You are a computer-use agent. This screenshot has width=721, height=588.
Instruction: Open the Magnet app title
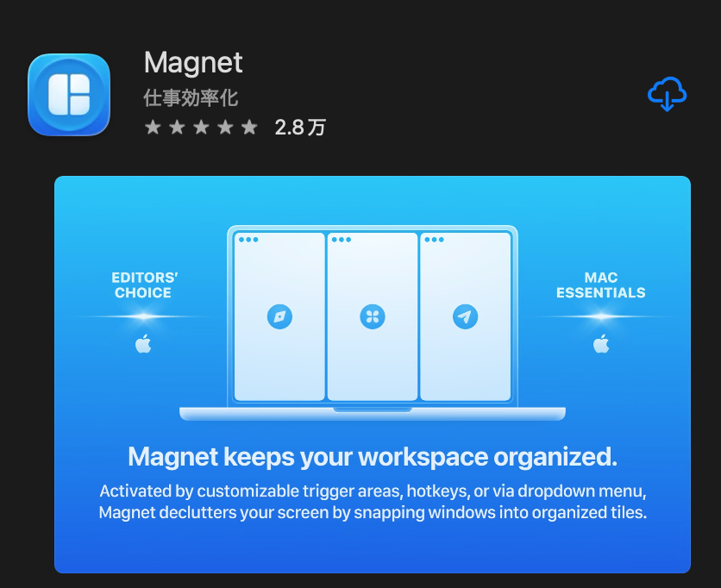(193, 62)
